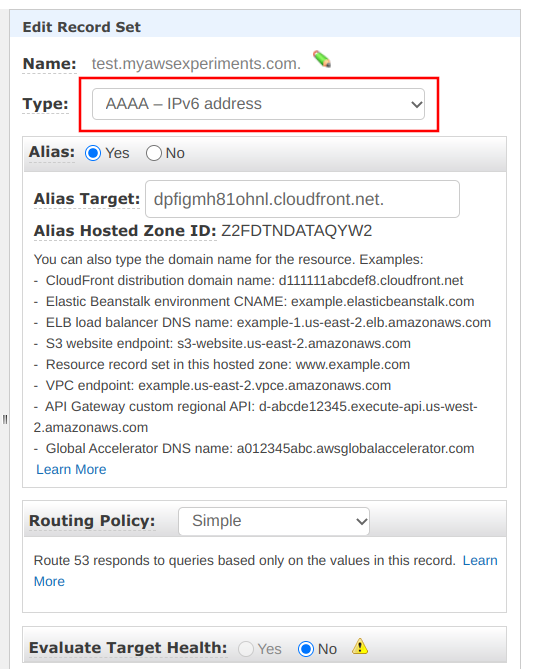Click the Alias Target label
This screenshot has width=536, height=669.
(x=87, y=199)
